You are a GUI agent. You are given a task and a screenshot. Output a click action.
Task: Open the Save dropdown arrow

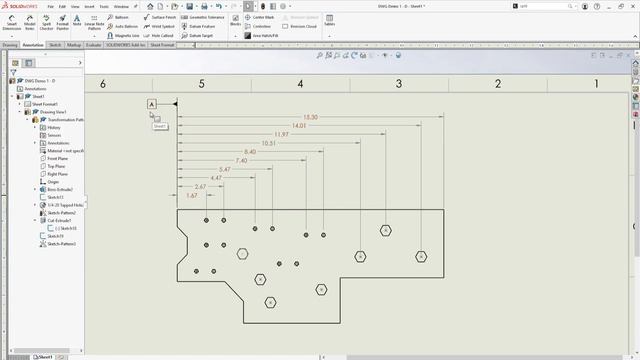click(x=196, y=6)
